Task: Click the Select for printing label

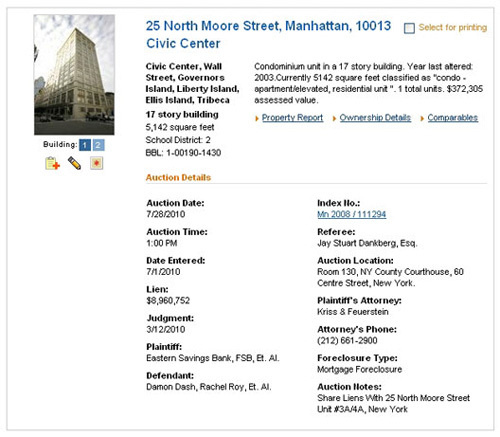Action: [x=453, y=27]
